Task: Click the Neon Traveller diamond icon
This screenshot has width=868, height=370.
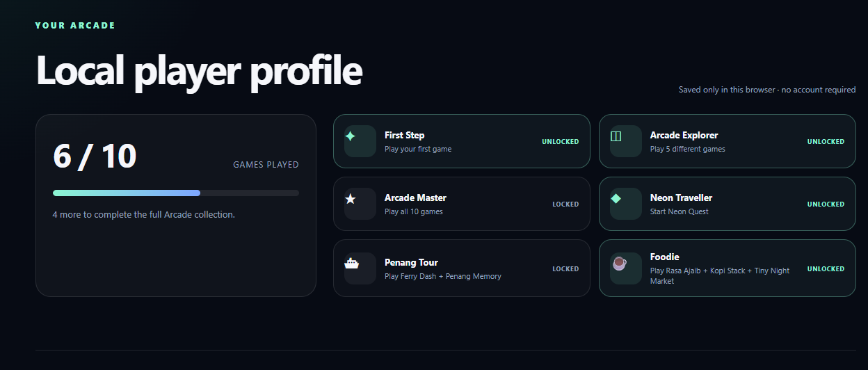Action: 616,199
